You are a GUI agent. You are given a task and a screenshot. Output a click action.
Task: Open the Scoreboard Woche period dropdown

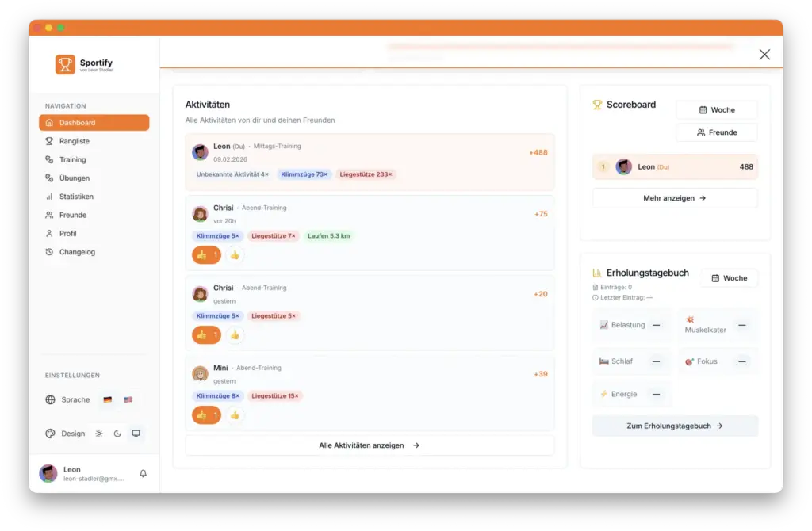click(717, 109)
